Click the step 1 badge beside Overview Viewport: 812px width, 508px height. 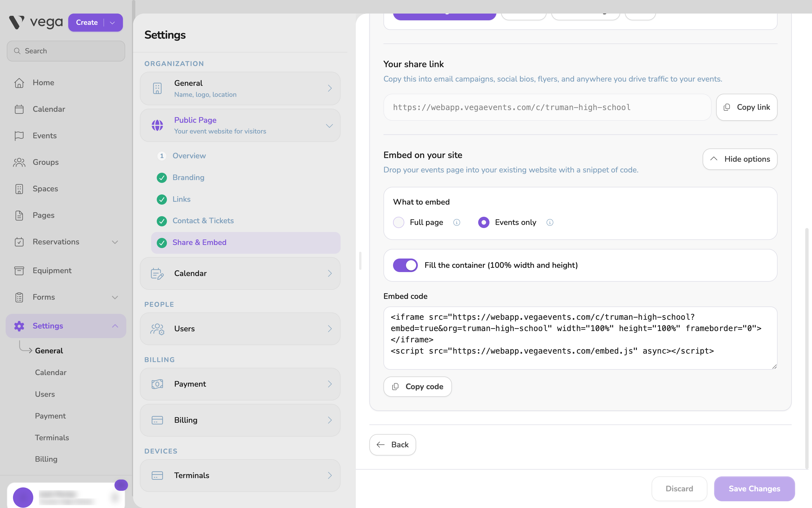pyautogui.click(x=162, y=156)
